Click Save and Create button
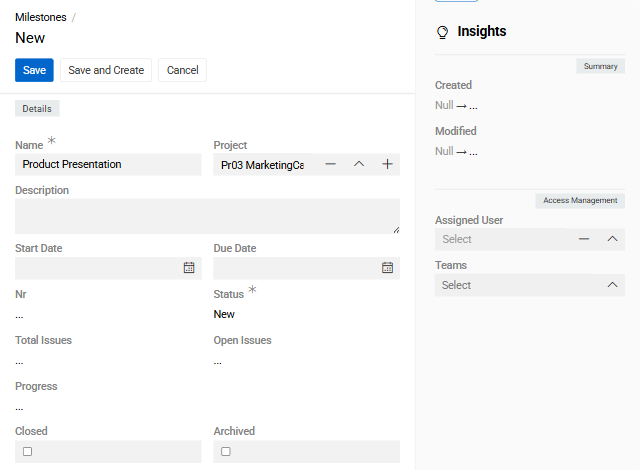The width and height of the screenshot is (640, 470). [x=106, y=70]
